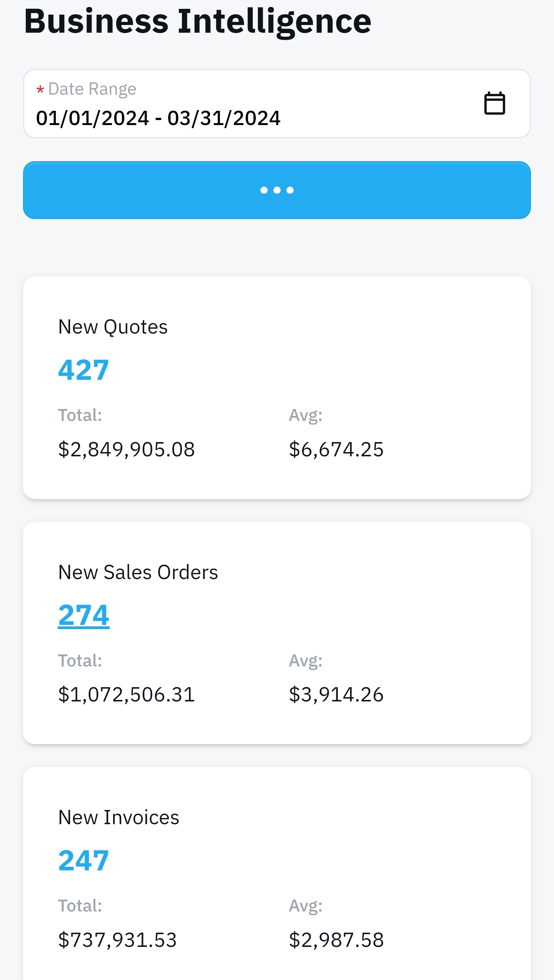Click the date value 01/01/2024 - 03/31/2024

tap(158, 118)
